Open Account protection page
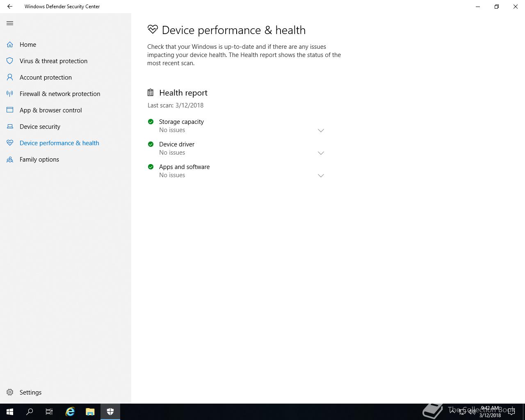Image resolution: width=525 pixels, height=420 pixels. 66,78
